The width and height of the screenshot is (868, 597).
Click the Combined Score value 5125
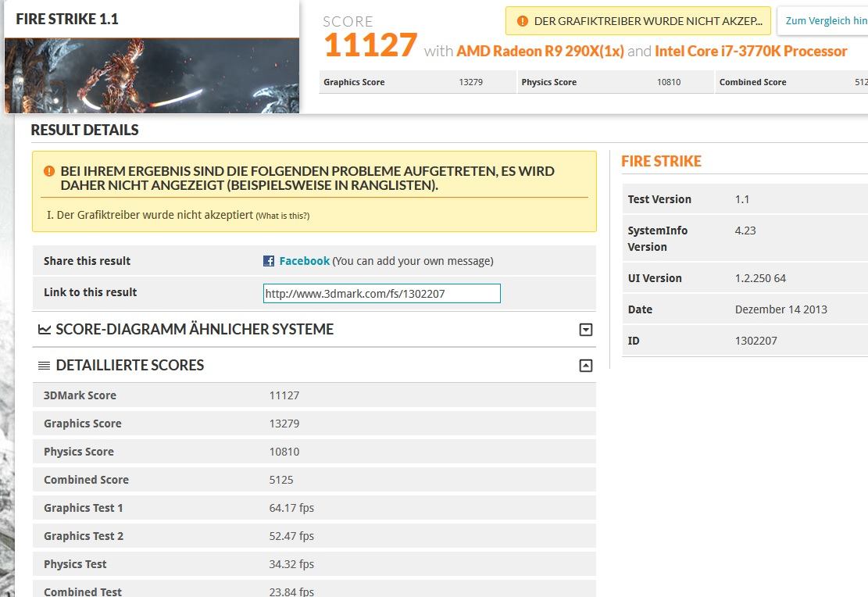tap(281, 480)
